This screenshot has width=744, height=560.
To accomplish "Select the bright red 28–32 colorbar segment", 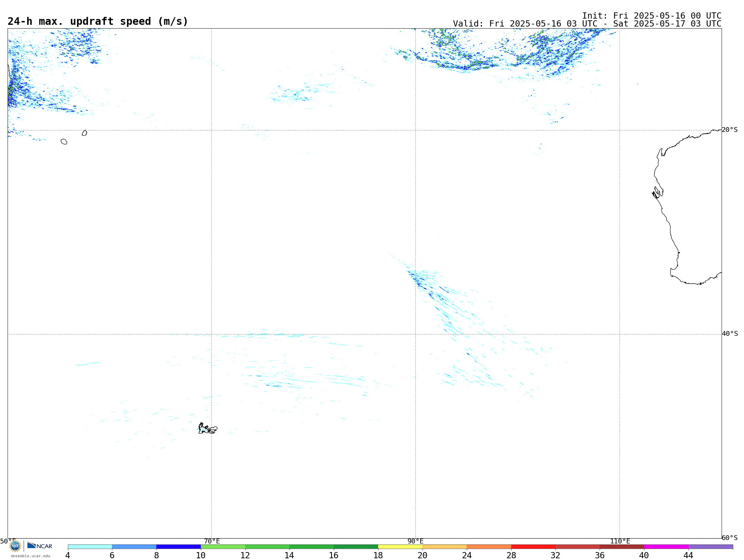I will (533, 547).
